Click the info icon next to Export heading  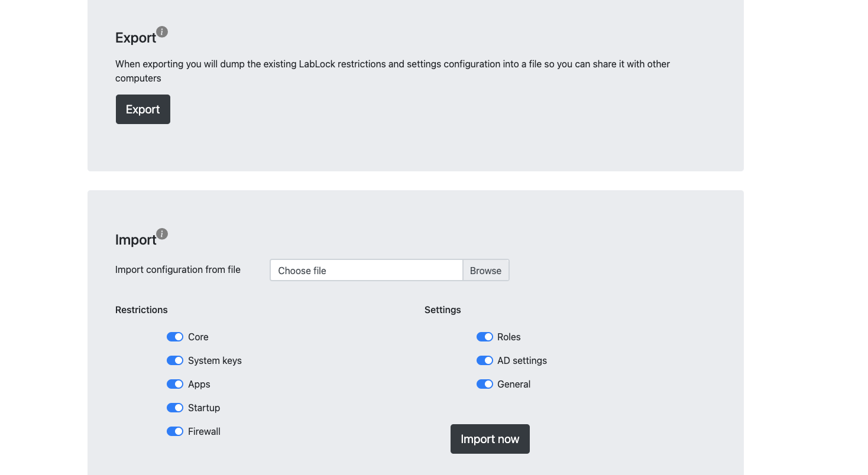pyautogui.click(x=162, y=32)
